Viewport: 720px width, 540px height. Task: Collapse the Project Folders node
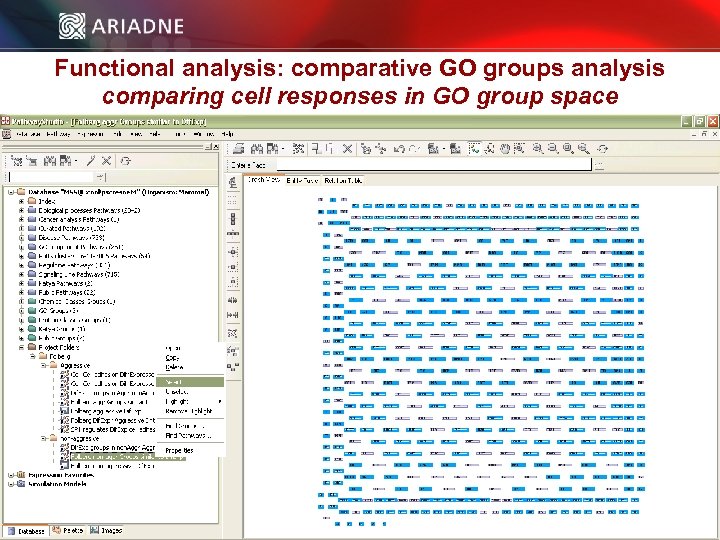coord(21,347)
